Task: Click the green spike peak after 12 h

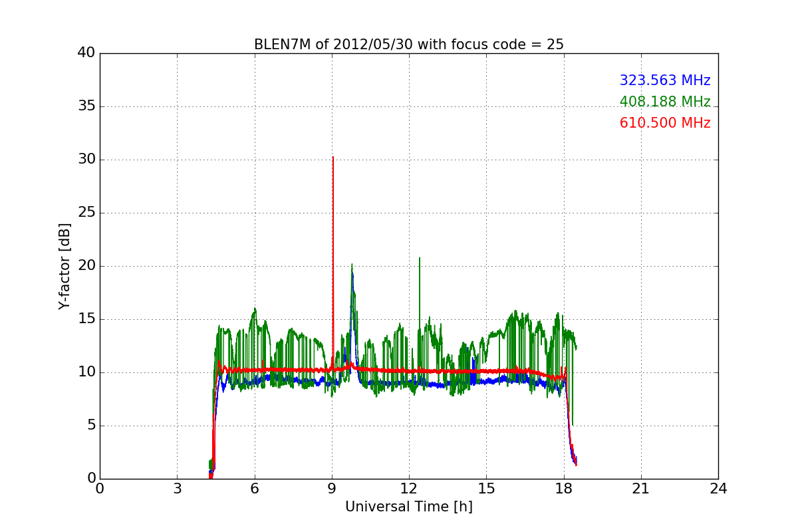Action: click(x=420, y=258)
